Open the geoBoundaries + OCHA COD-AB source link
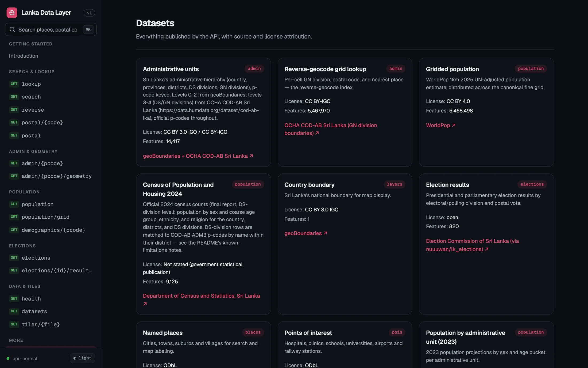Viewport: 588px width, 368px height. (x=198, y=156)
